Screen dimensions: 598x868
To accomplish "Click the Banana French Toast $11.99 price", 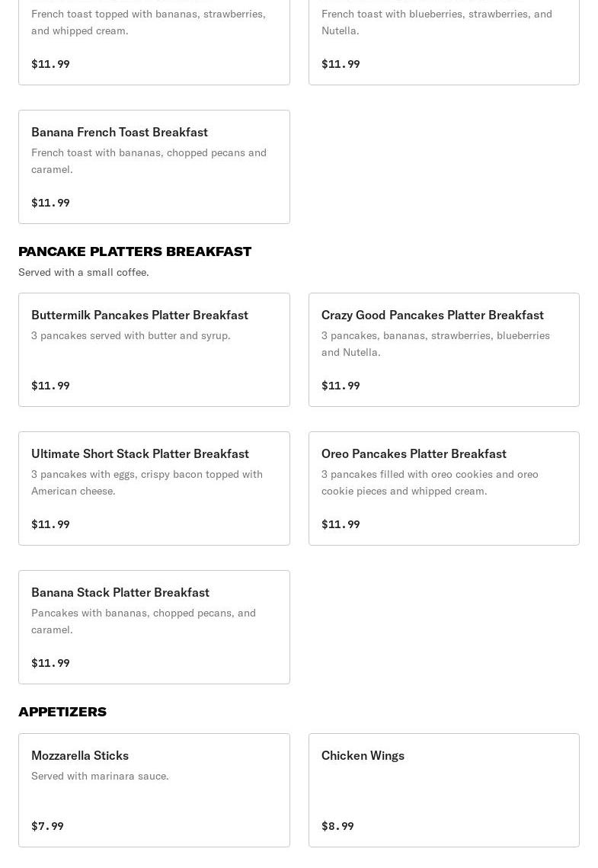I will [50, 203].
